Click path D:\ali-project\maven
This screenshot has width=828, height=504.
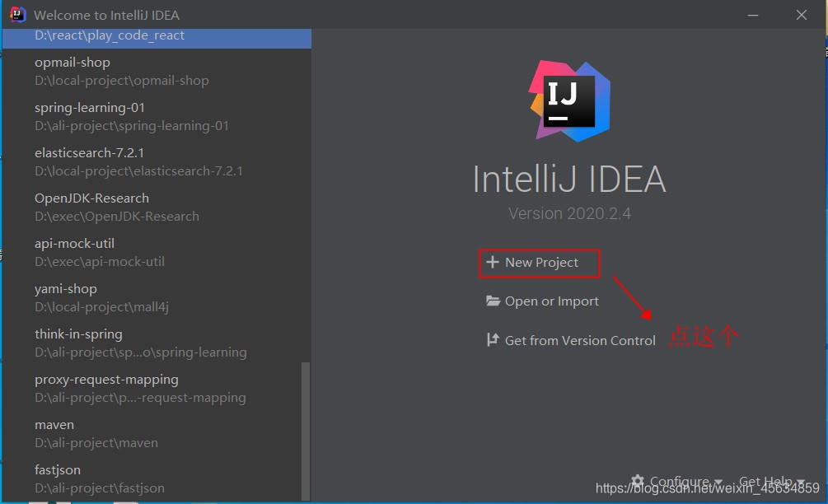96,443
